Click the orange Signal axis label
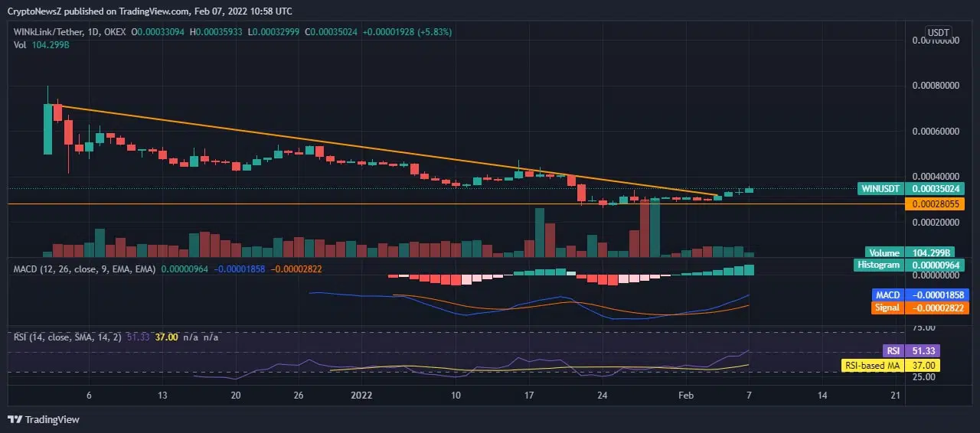980x433 pixels. [x=887, y=308]
